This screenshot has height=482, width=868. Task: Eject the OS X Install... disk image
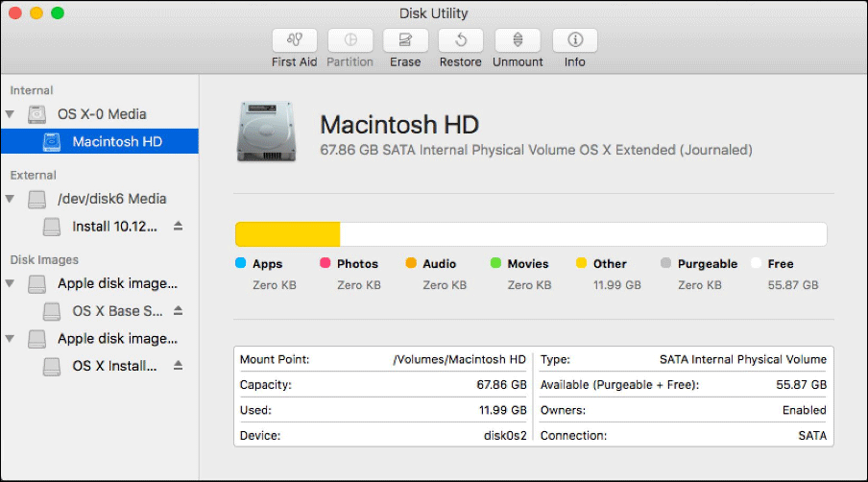[178, 366]
